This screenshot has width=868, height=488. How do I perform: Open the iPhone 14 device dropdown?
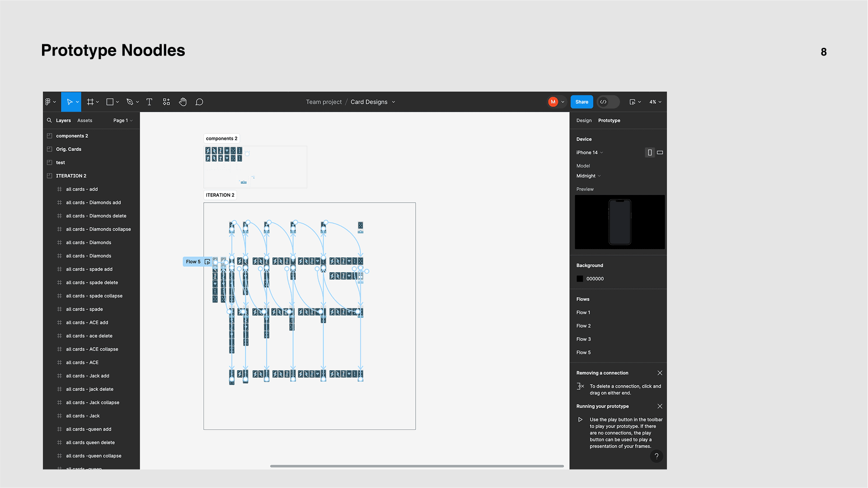coord(589,153)
